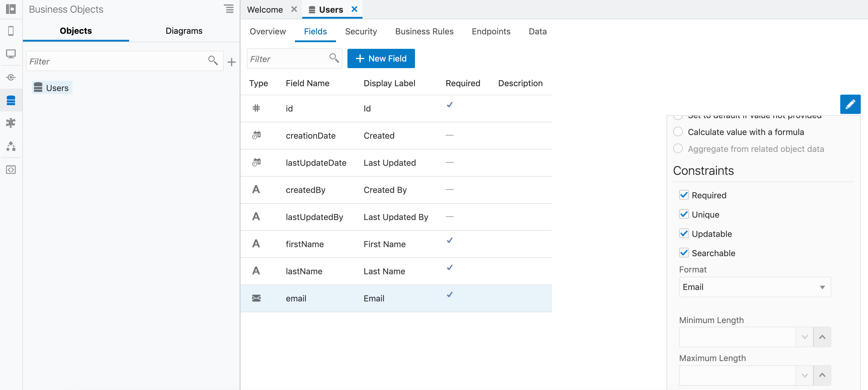Open Service Connections navigator icon

click(x=11, y=77)
